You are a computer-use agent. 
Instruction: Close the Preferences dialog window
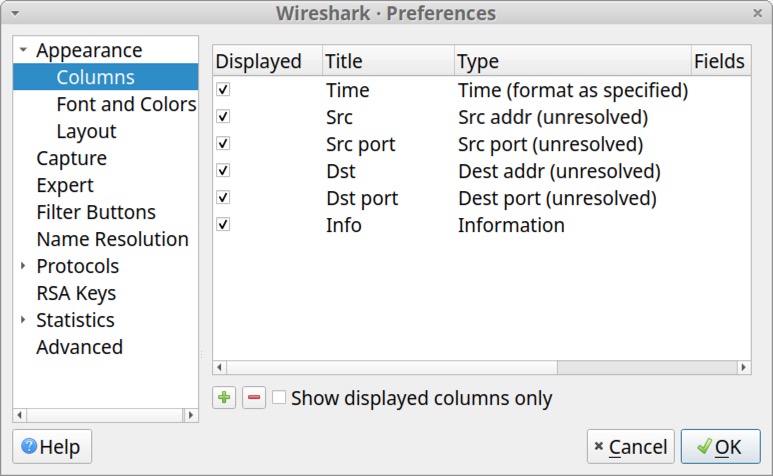coord(758,13)
